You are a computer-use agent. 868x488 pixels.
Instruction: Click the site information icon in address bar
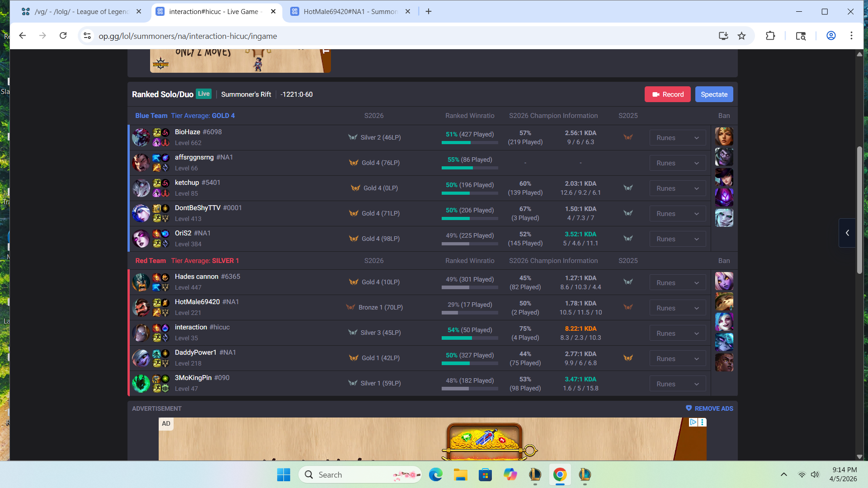pos(87,36)
